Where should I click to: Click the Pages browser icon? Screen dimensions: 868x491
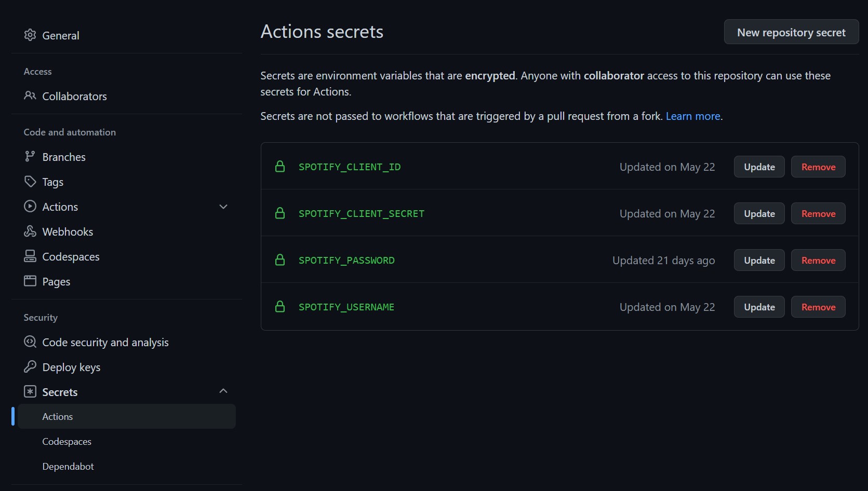coord(30,281)
